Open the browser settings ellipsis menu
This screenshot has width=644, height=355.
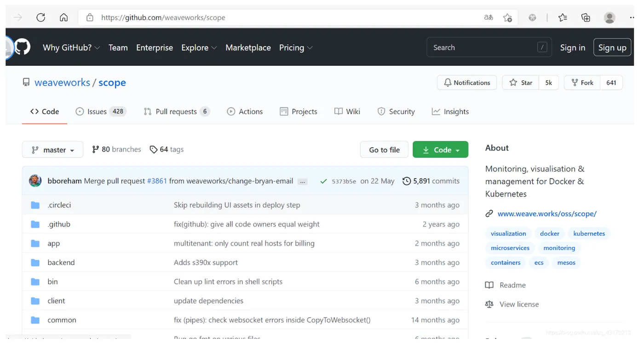632,17
